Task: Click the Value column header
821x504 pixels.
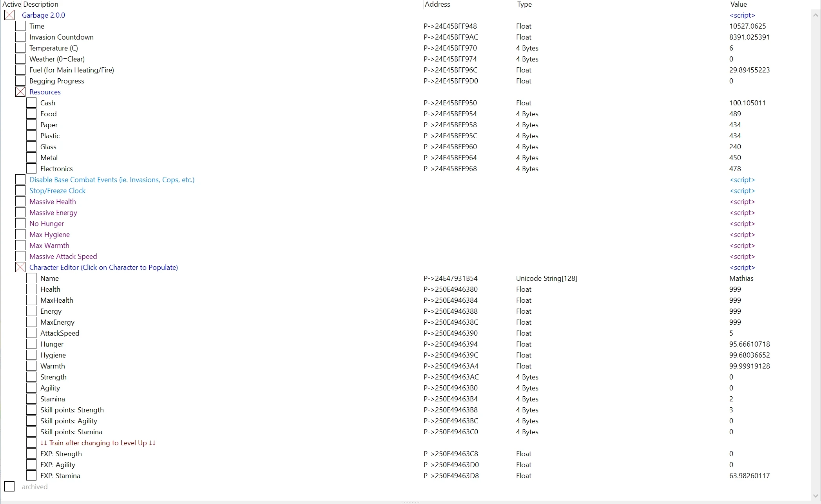Action: tap(738, 4)
